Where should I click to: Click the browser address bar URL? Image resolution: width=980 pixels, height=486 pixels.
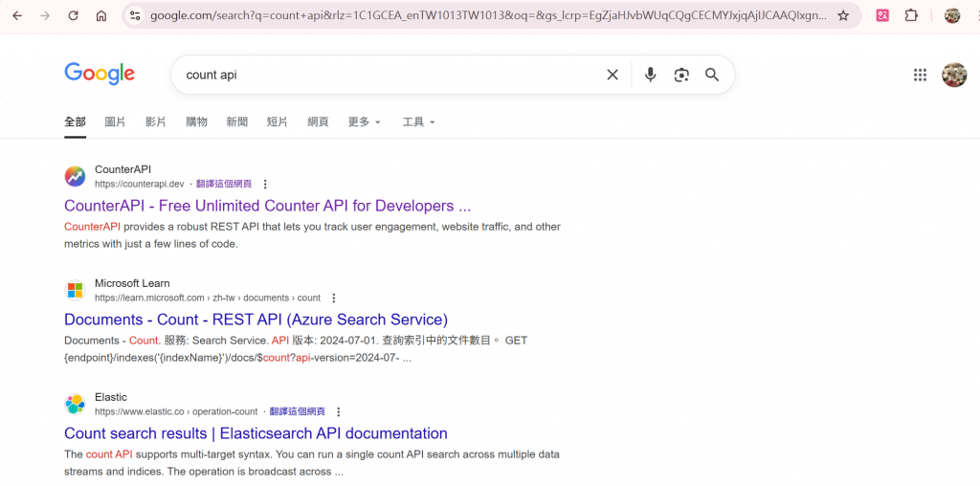tap(488, 15)
